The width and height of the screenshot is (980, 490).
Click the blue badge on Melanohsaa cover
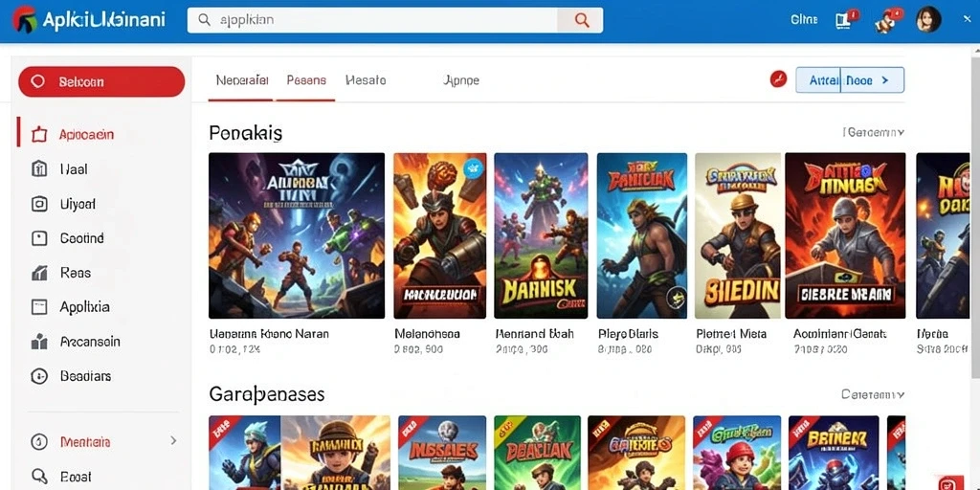click(x=473, y=167)
